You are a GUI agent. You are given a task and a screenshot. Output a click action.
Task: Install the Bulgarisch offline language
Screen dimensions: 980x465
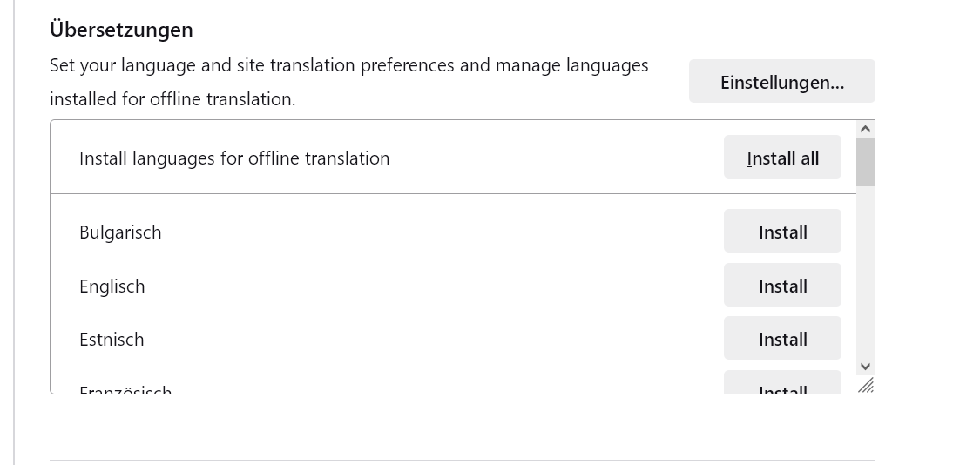pos(782,232)
